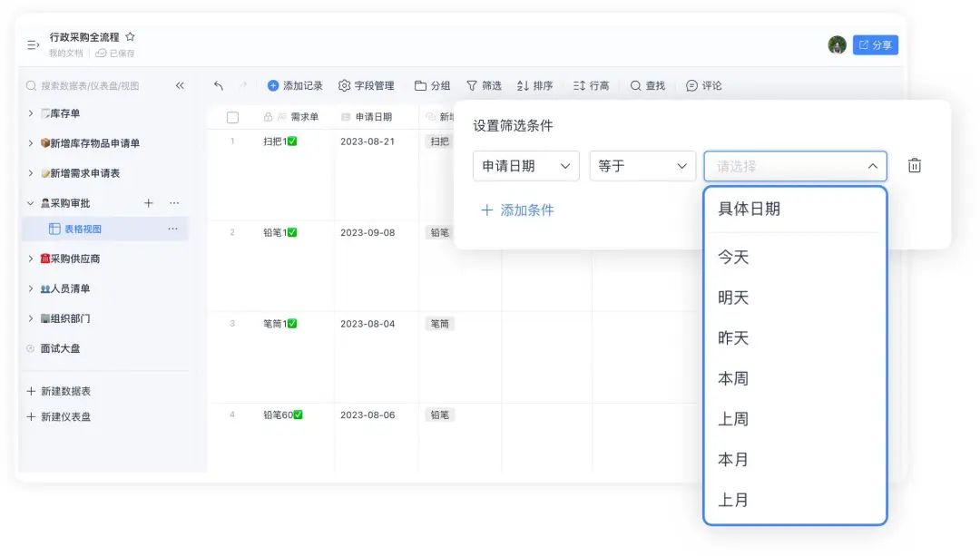
Task: Expand the 库存单 tree item
Action: pos(31,113)
